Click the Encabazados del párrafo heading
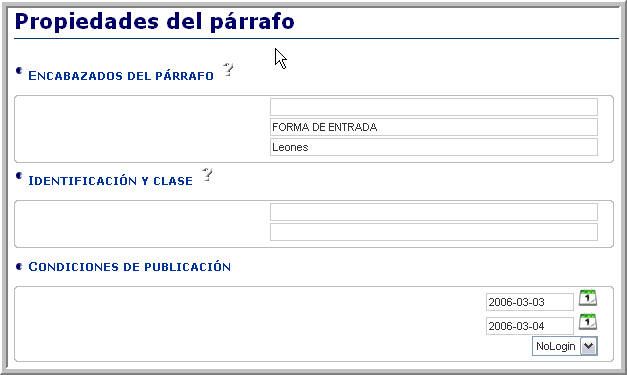This screenshot has height=375, width=627. (x=121, y=76)
